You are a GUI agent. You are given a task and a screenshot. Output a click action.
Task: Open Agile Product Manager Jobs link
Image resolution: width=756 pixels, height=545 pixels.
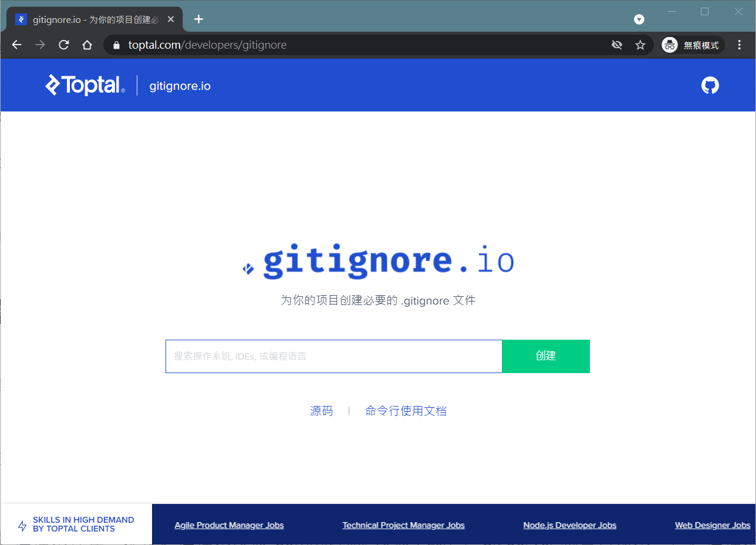point(229,525)
